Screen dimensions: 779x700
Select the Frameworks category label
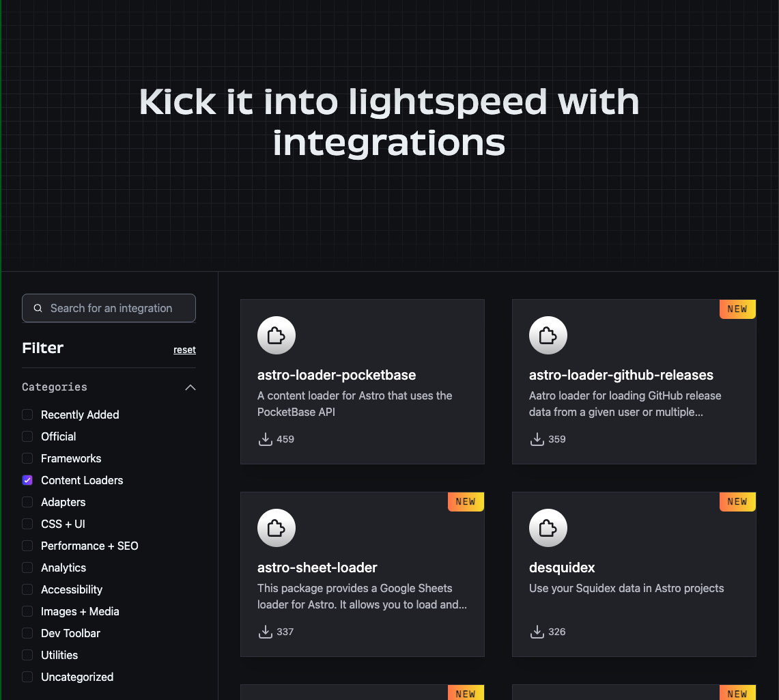click(x=71, y=458)
